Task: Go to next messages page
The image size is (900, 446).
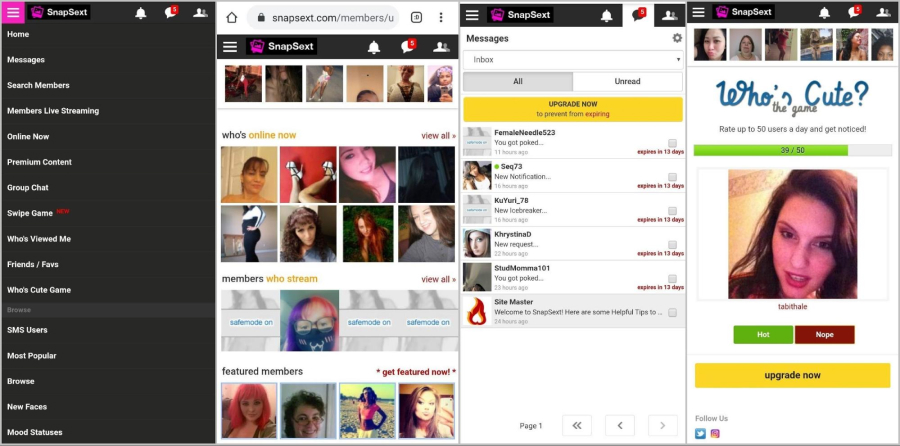Action: [x=663, y=425]
